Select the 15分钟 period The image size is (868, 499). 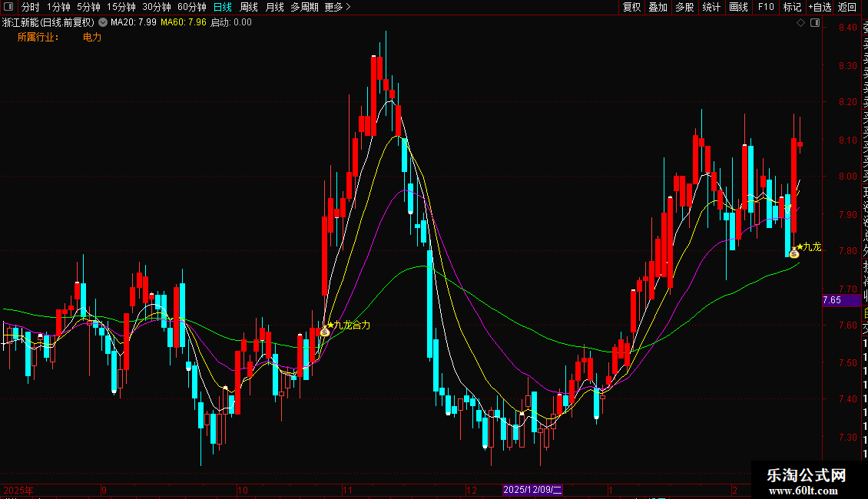[x=121, y=7]
